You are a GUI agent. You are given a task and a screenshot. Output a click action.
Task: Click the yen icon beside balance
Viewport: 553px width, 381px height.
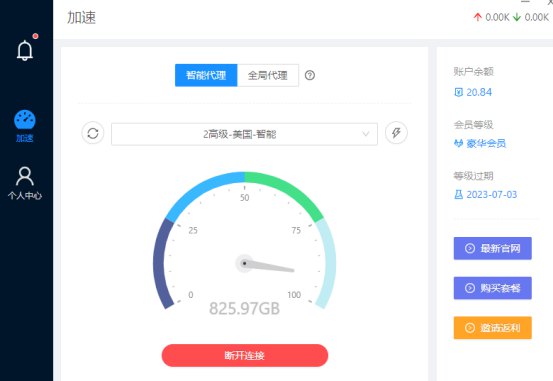[458, 92]
